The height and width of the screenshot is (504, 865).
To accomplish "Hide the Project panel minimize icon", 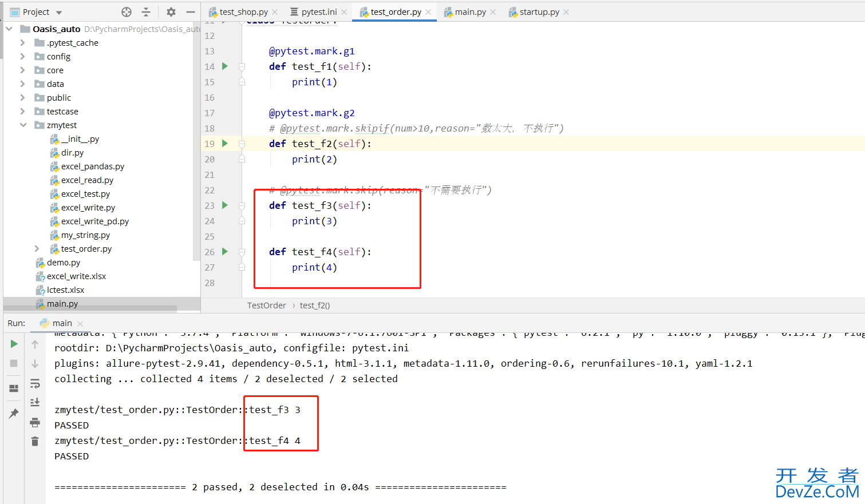I will pos(191,12).
